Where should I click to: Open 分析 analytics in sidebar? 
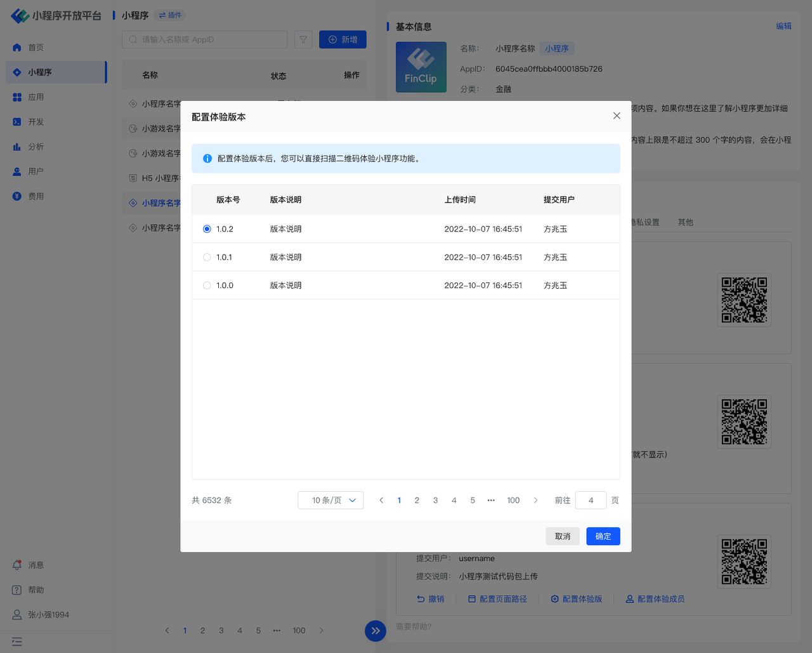36,147
